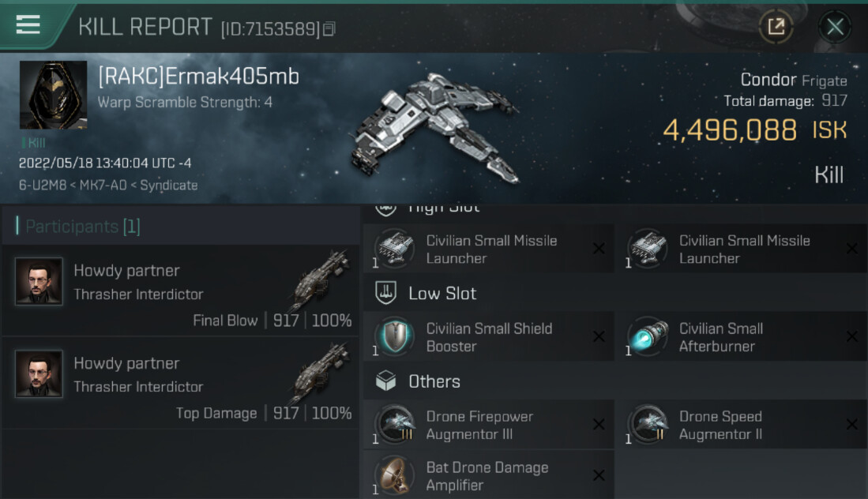Click the share kill report icon
The width and height of the screenshot is (868, 499).
776,26
